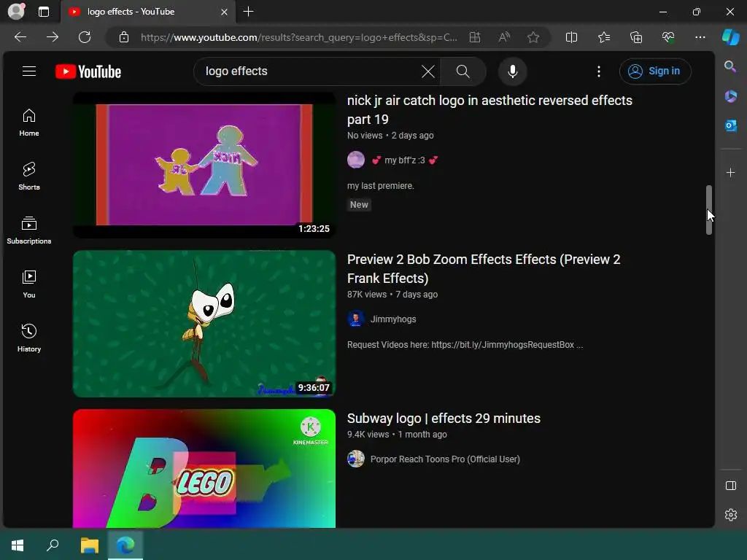Click my bff'z channel avatar

point(356,160)
